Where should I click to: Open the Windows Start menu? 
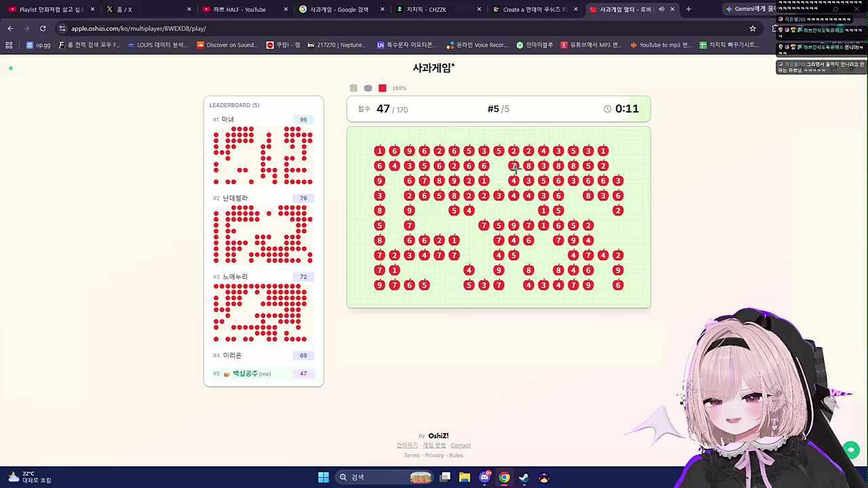323,477
